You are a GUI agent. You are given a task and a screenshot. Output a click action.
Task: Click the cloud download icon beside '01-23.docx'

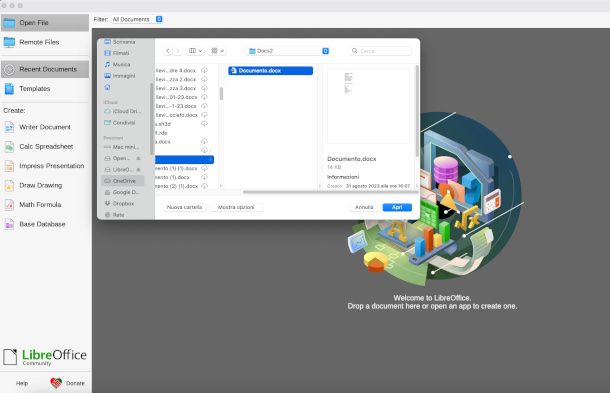(204, 97)
